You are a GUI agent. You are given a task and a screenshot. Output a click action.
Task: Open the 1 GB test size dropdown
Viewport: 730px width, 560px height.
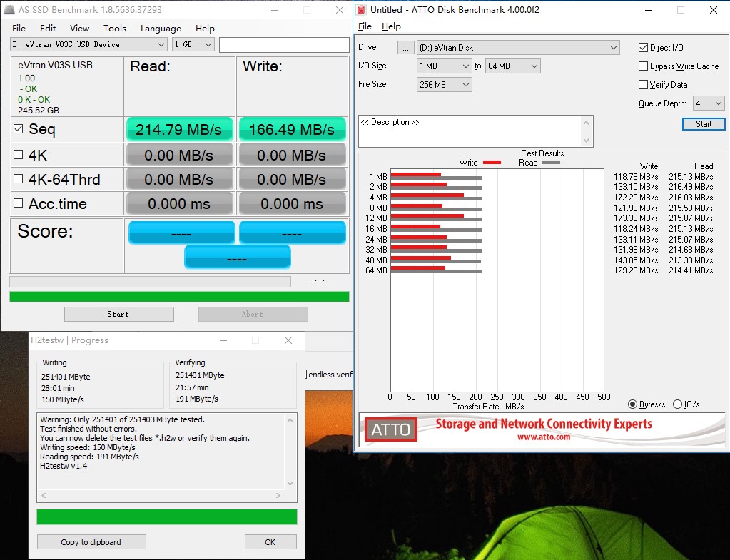coord(193,45)
